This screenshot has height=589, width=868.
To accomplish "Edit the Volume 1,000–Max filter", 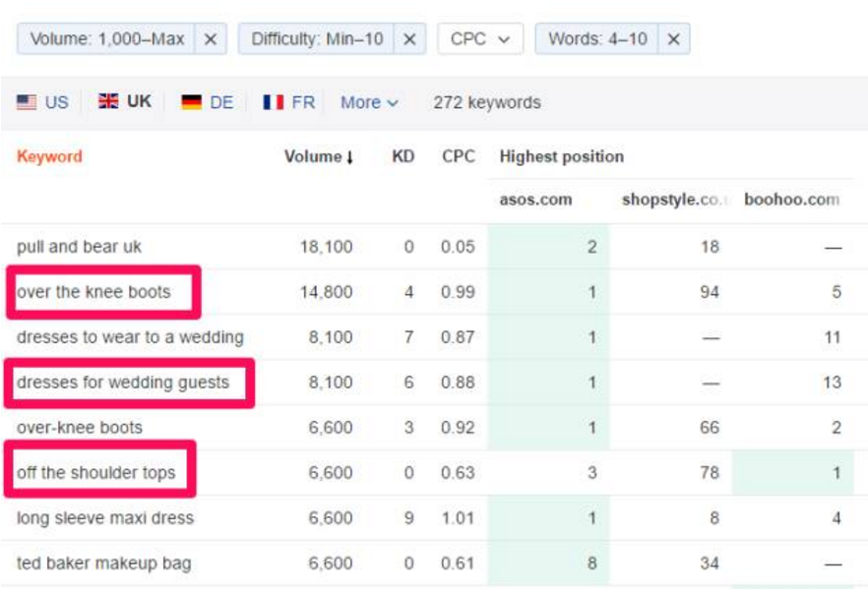I will coord(106,39).
